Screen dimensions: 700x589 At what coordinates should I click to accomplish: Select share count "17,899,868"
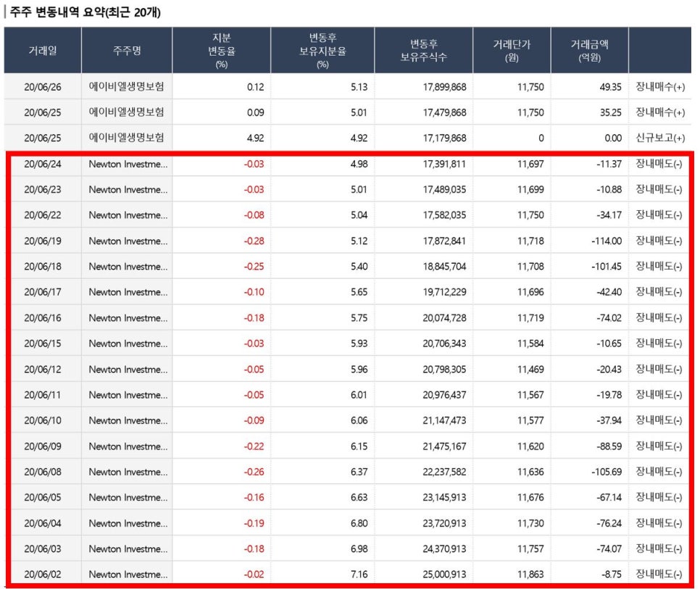pos(445,87)
